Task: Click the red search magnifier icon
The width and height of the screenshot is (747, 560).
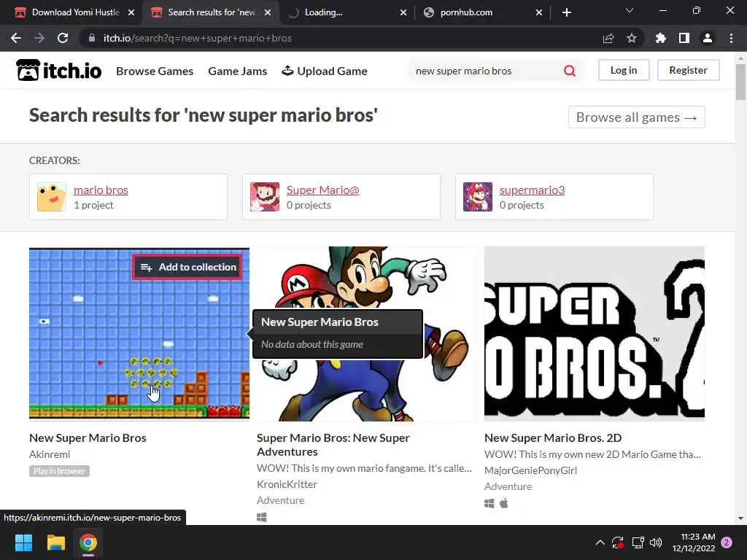Action: click(x=569, y=71)
